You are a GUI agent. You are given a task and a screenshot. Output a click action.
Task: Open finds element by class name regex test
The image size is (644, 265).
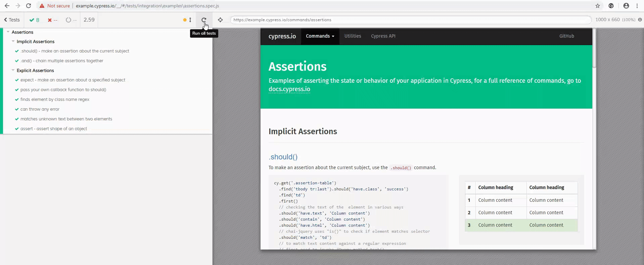coord(55,100)
